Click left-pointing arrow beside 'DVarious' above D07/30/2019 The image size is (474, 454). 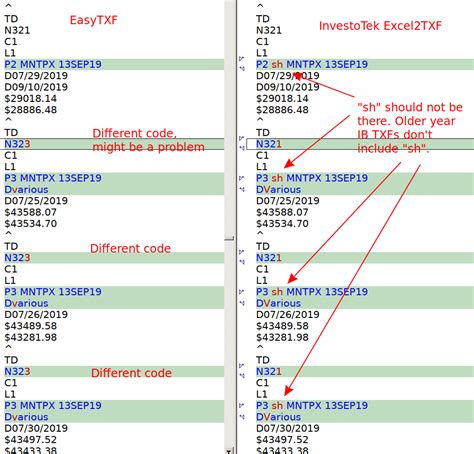tap(242, 417)
